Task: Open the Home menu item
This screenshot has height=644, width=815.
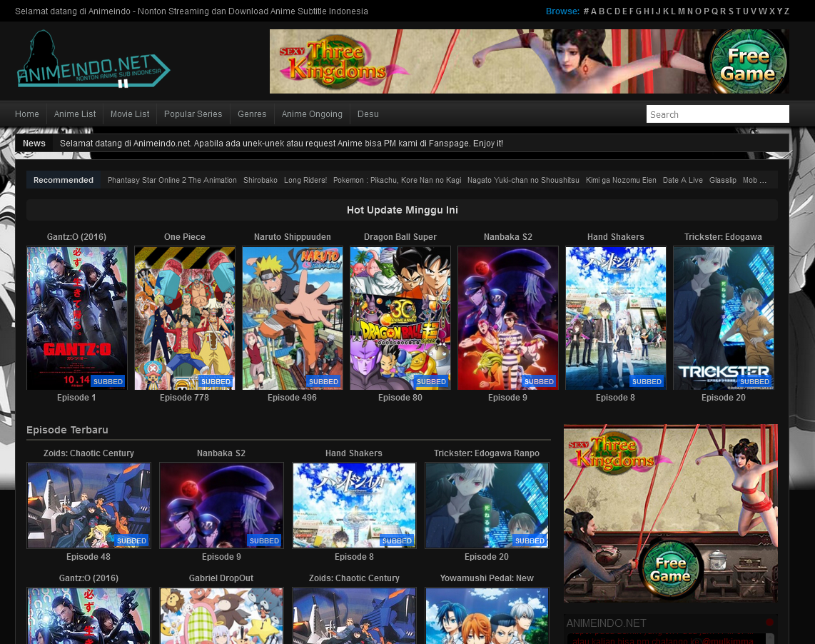Action: coord(27,114)
